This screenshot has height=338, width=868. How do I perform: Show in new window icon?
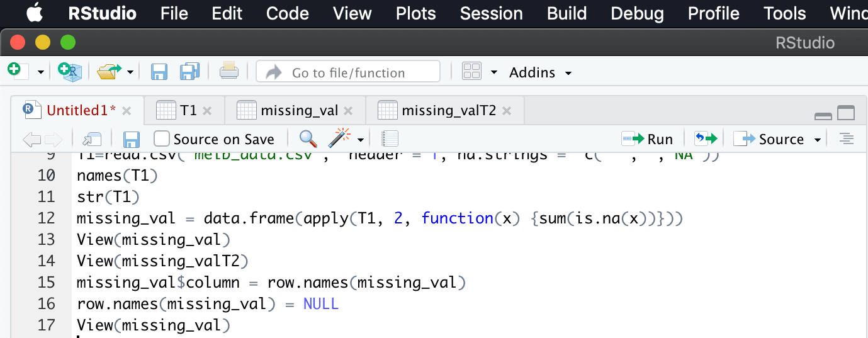(92, 139)
